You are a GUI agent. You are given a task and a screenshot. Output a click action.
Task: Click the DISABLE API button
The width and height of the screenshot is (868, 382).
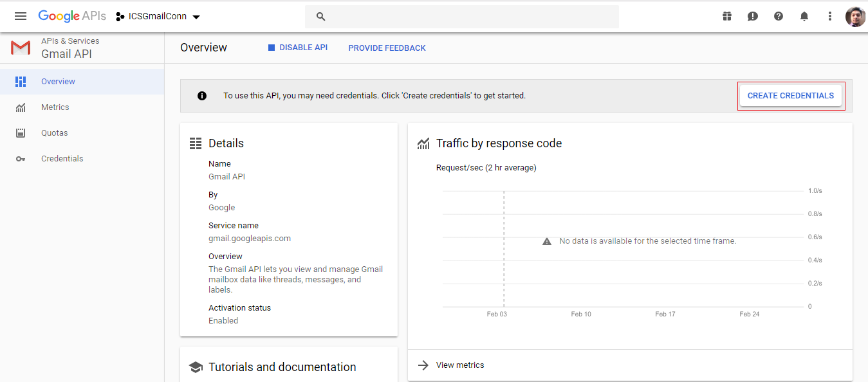(298, 48)
